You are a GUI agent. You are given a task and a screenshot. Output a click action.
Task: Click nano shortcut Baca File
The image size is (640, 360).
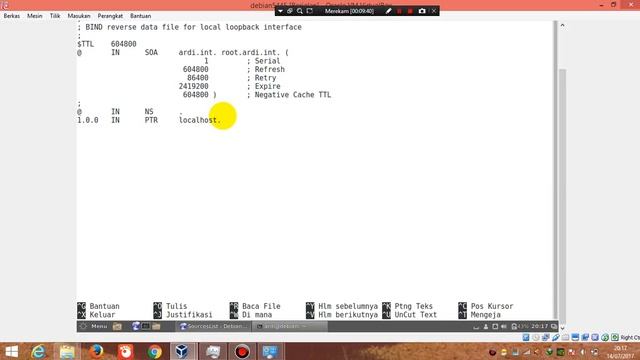click(255, 306)
